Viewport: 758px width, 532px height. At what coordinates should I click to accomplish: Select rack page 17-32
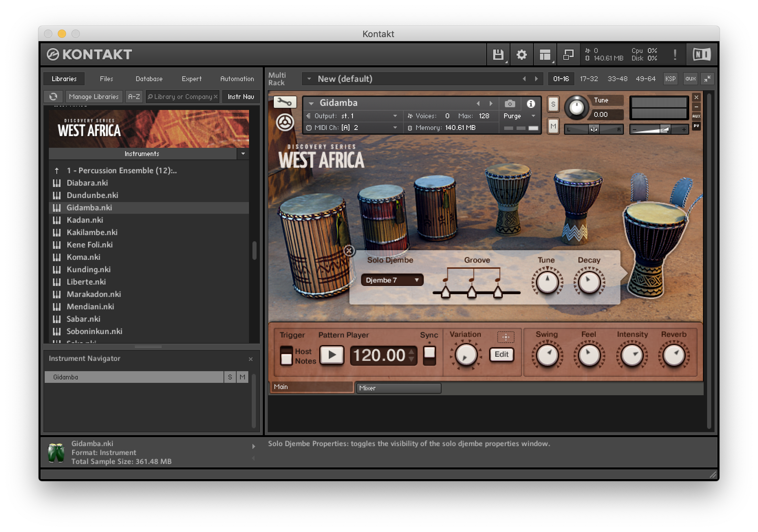tap(589, 79)
